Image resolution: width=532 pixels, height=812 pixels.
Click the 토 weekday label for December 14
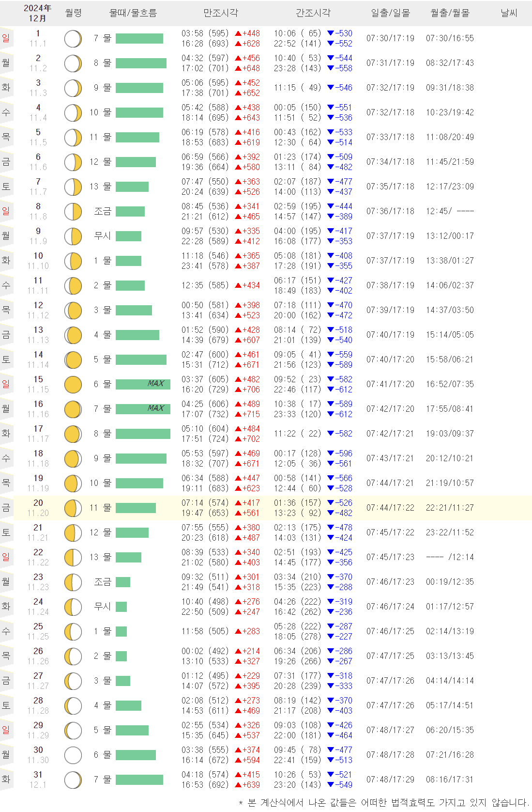pos(6,359)
